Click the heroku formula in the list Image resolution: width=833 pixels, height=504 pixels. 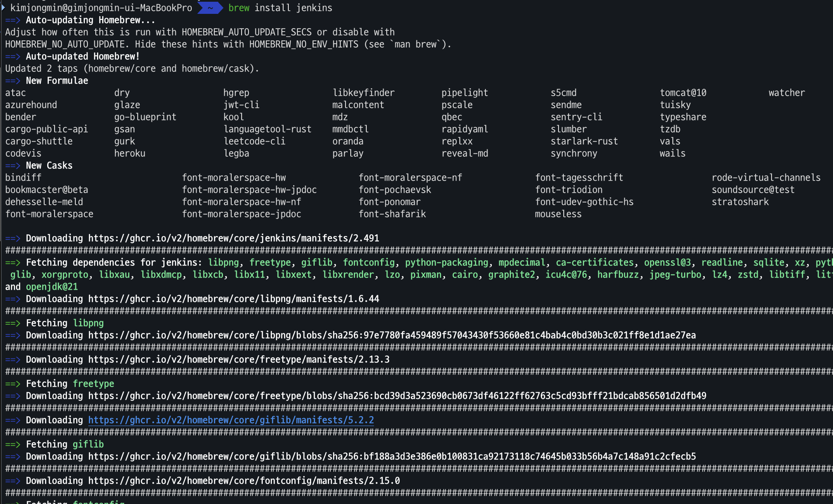tap(129, 153)
